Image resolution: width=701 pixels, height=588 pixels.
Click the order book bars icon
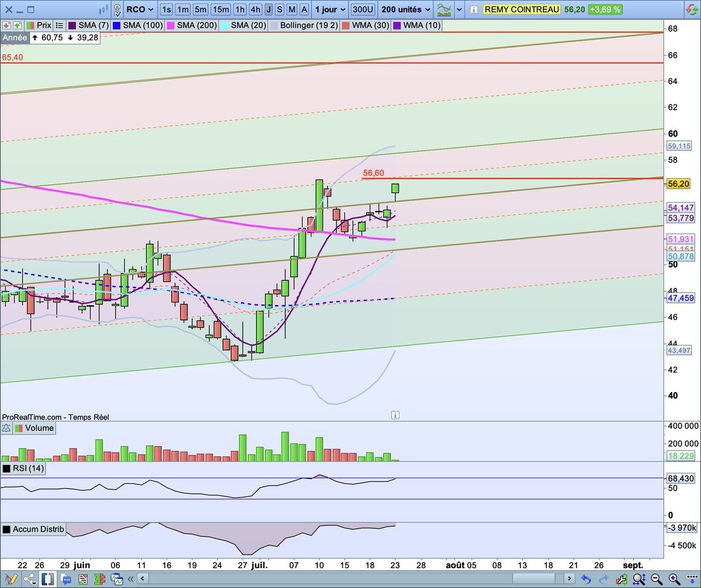[99, 579]
